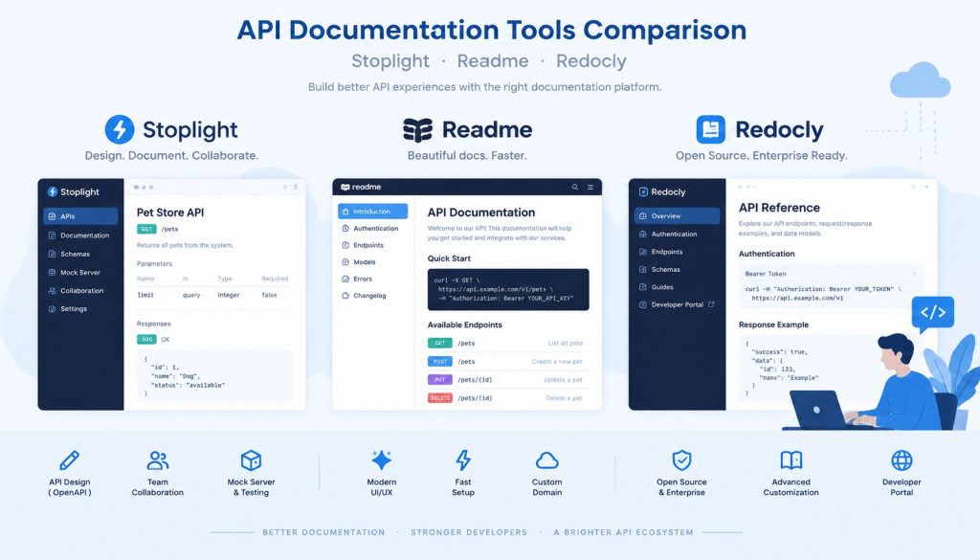
Task: Click Redocly logo in its sidebar header
Action: coord(662,191)
